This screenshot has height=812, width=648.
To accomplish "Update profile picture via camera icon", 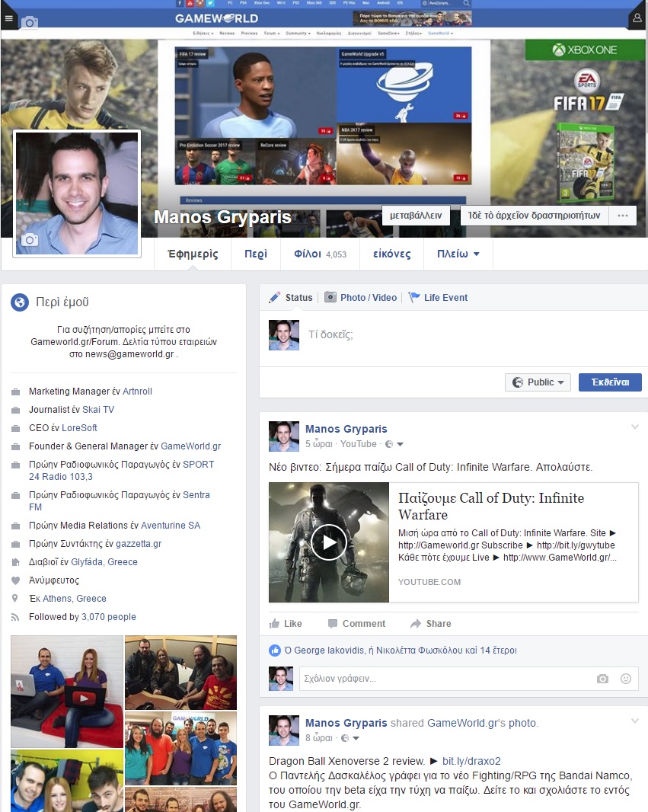I will point(30,239).
